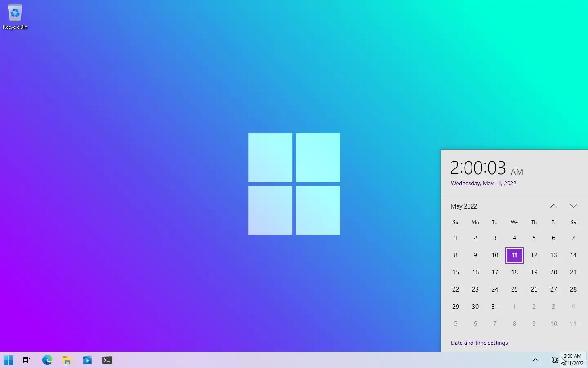Select grayed June 10 in calendar
Image resolution: width=588 pixels, height=368 pixels.
pyautogui.click(x=554, y=324)
